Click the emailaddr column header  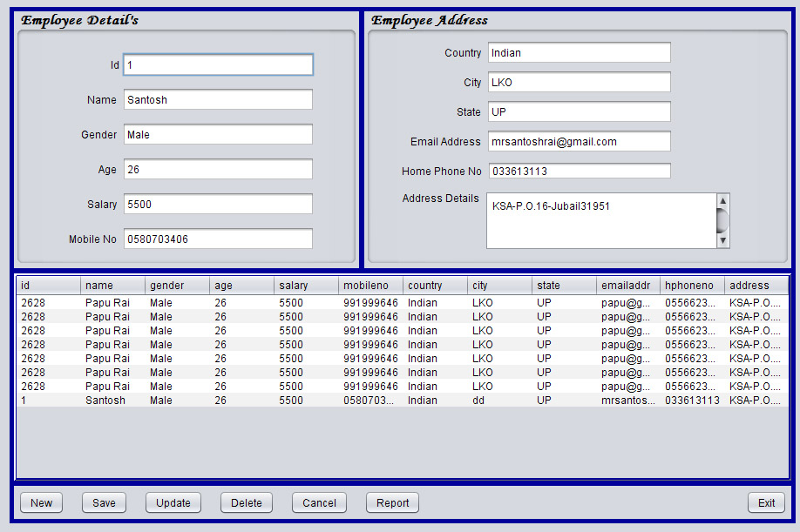(628, 286)
